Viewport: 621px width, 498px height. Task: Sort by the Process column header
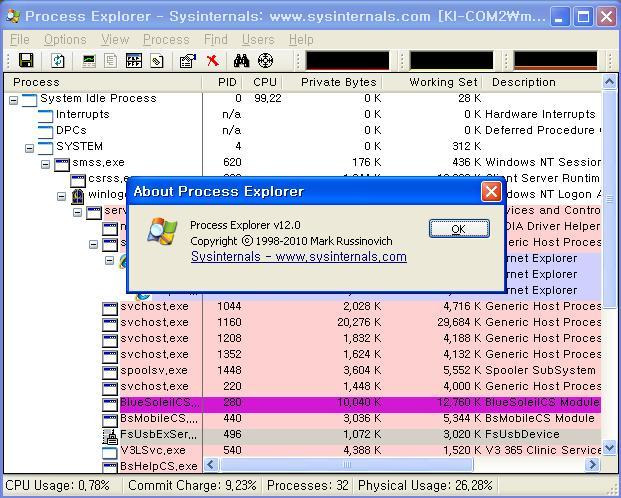pos(103,82)
